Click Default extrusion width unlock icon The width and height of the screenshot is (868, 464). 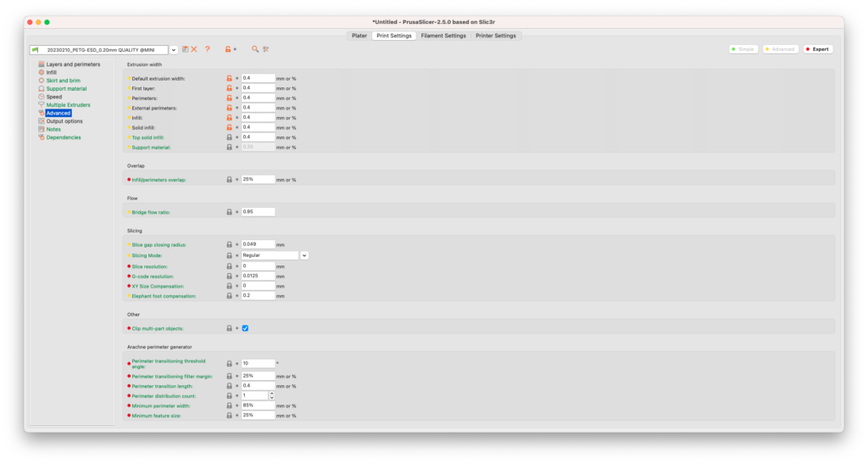pos(229,79)
